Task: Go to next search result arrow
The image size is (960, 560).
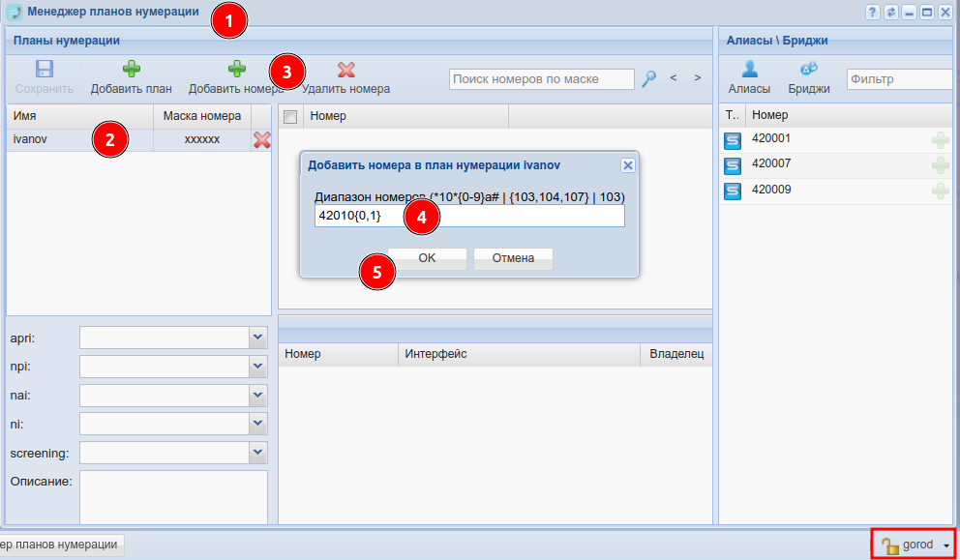Action: coord(697,77)
